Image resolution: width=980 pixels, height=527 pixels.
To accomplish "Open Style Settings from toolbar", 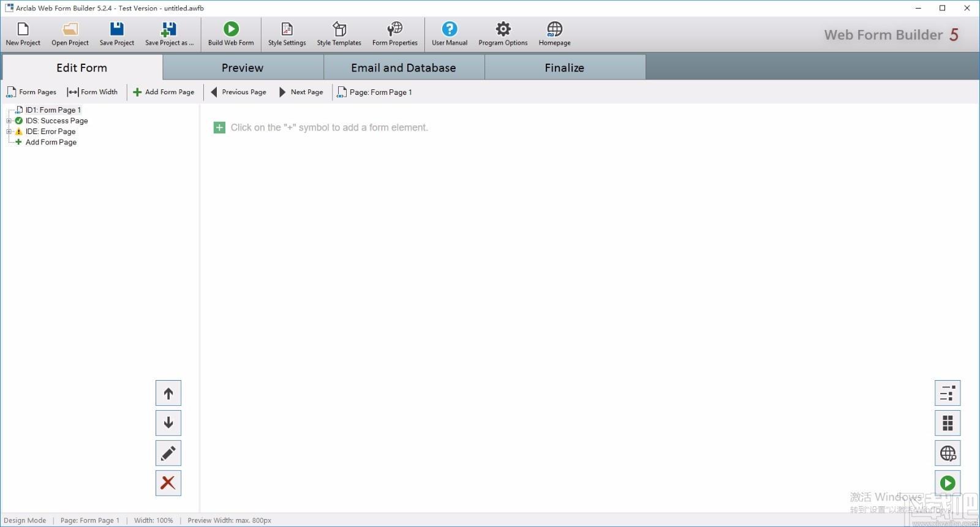I will pyautogui.click(x=287, y=34).
